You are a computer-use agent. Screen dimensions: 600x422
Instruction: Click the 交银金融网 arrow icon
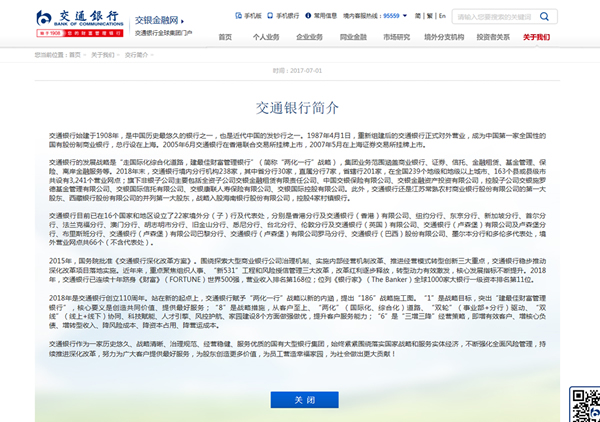click(x=183, y=21)
